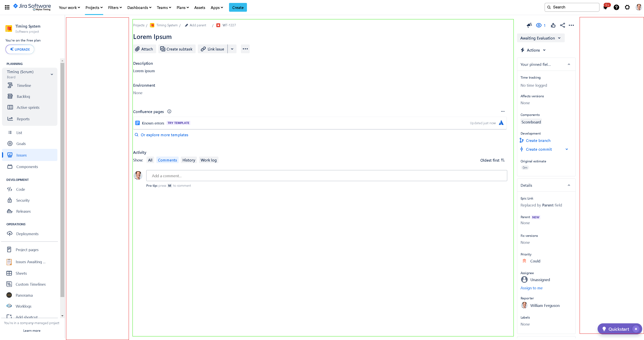Expand the Actions dropdown
The width and height of the screenshot is (644, 340).
tap(533, 50)
